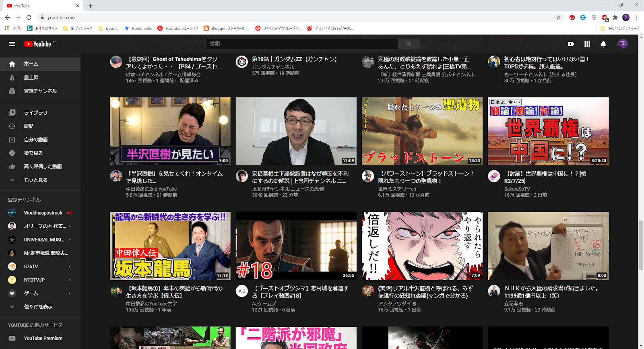Click the 検索 search input field

point(302,43)
